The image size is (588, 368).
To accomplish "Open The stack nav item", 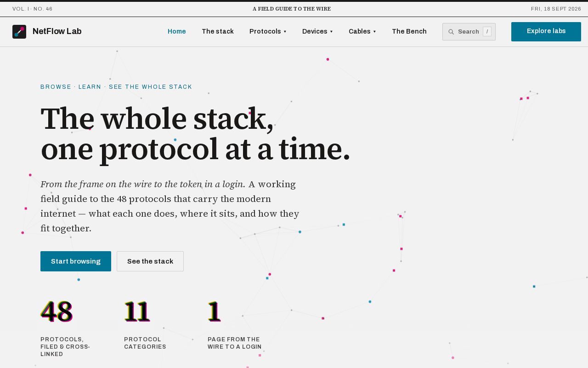I will coord(218,31).
